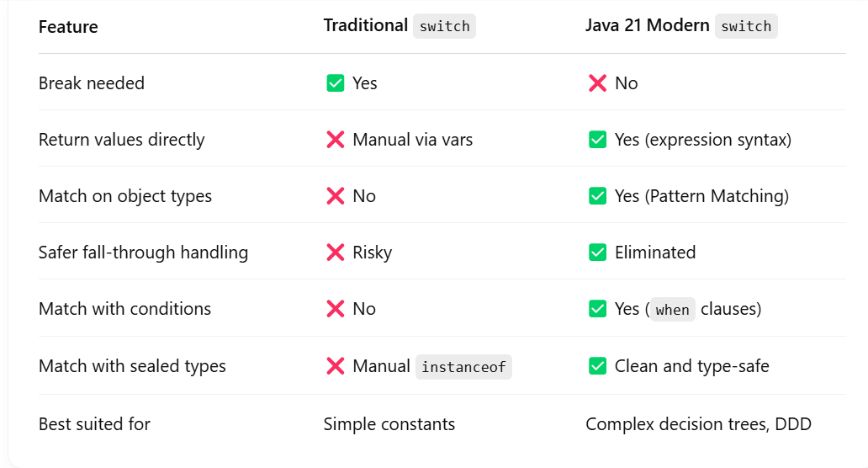
Task: Click the red X next to Risky
Action: click(336, 253)
